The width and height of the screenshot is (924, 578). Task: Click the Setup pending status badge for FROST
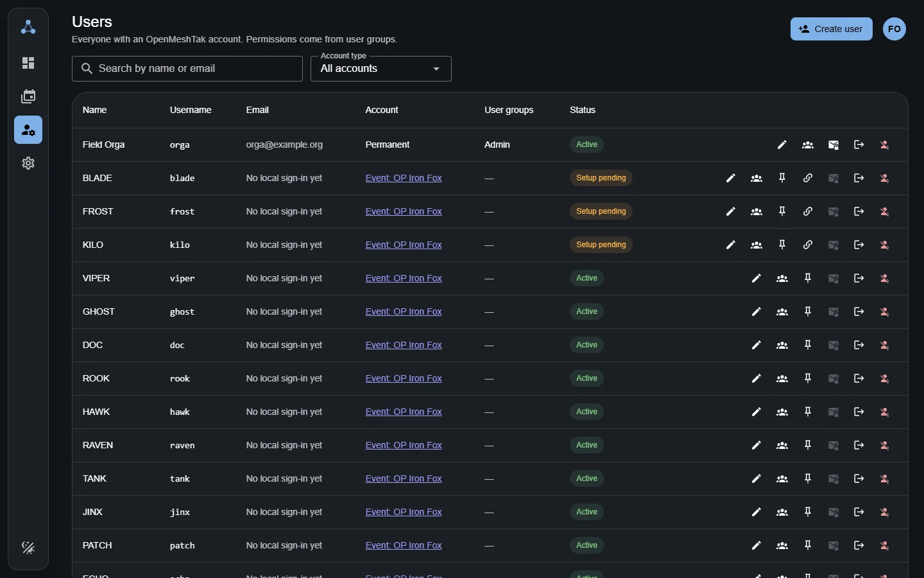click(x=601, y=212)
